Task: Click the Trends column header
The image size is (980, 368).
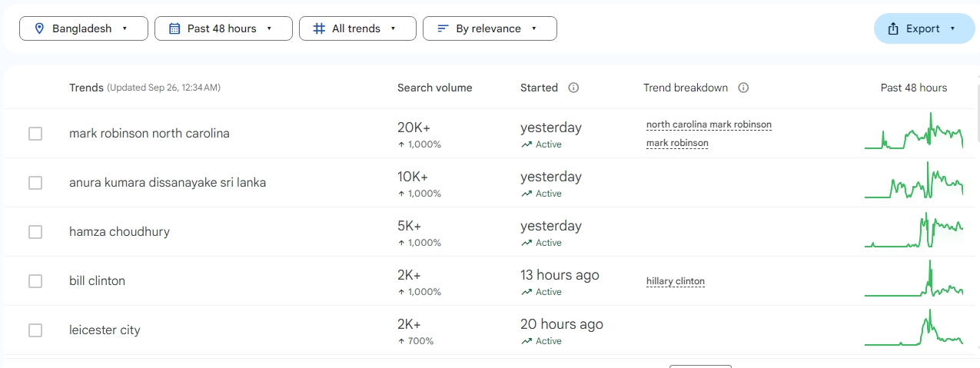Action: [86, 88]
